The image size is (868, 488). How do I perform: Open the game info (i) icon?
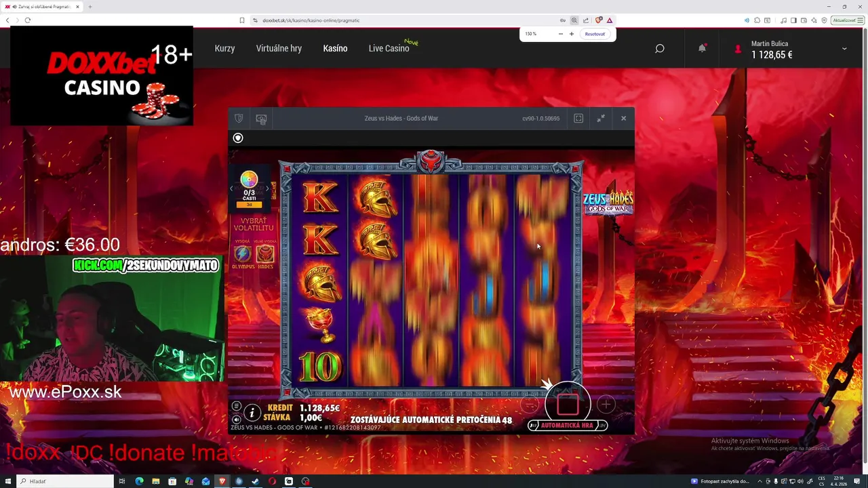click(252, 412)
